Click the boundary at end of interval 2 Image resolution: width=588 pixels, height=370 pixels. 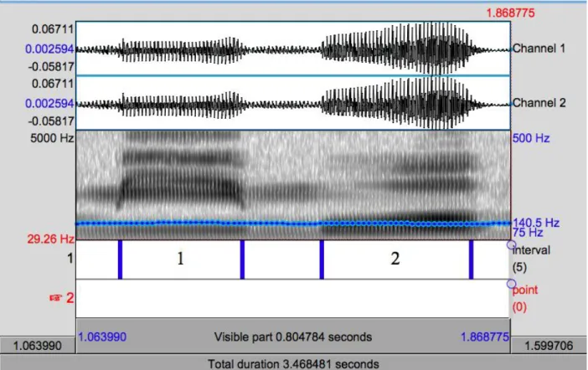(x=471, y=260)
